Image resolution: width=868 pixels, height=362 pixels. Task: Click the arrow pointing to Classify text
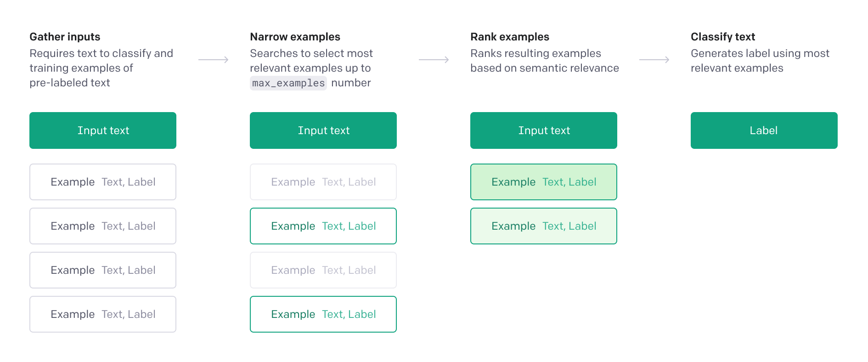pyautogui.click(x=654, y=60)
